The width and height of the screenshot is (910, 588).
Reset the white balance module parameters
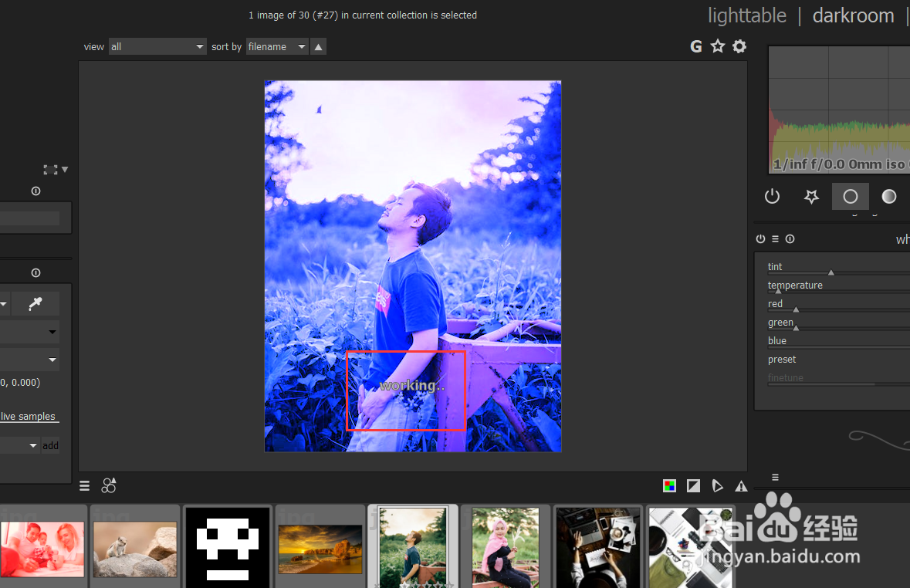790,238
